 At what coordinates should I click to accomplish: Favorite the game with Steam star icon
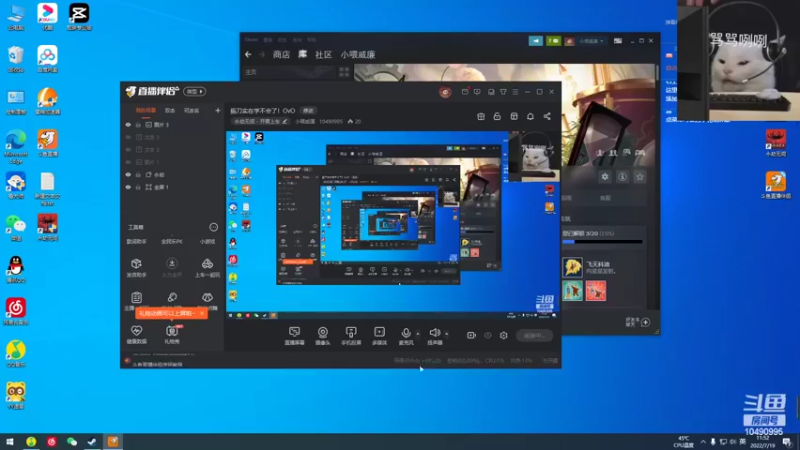coord(640,177)
